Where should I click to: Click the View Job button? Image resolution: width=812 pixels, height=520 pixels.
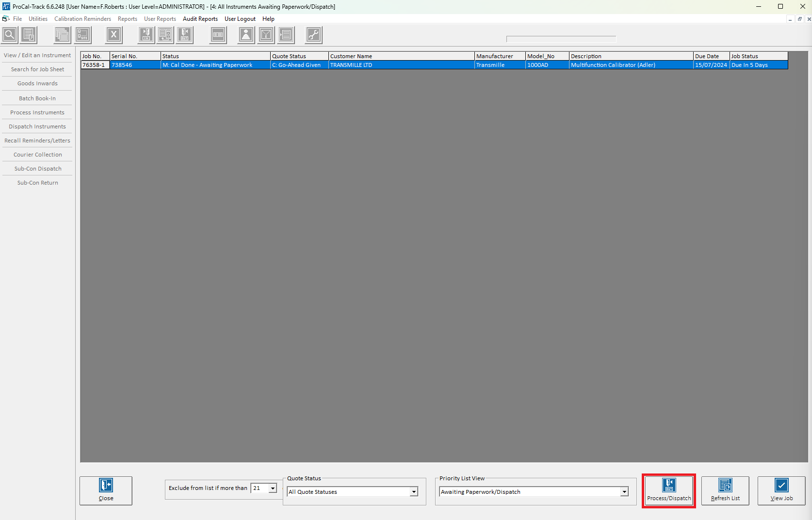781,490
